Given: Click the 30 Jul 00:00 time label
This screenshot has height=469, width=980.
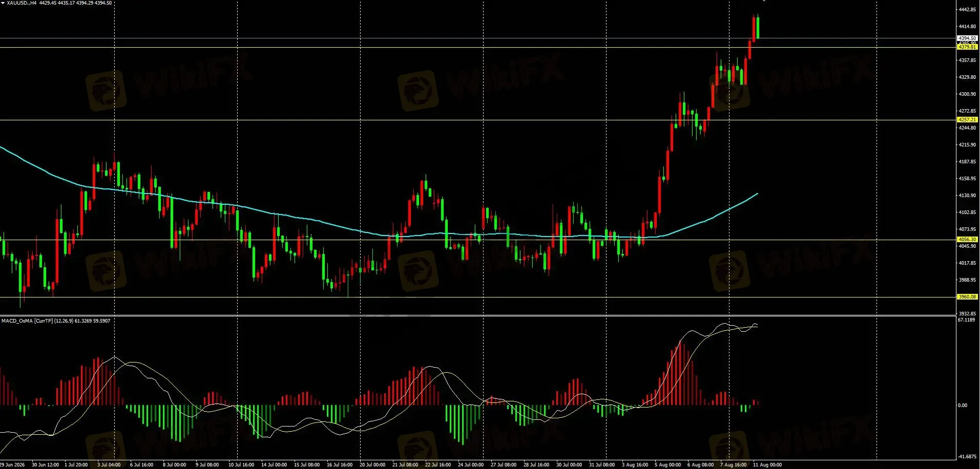Looking at the screenshot, I should (x=569, y=465).
